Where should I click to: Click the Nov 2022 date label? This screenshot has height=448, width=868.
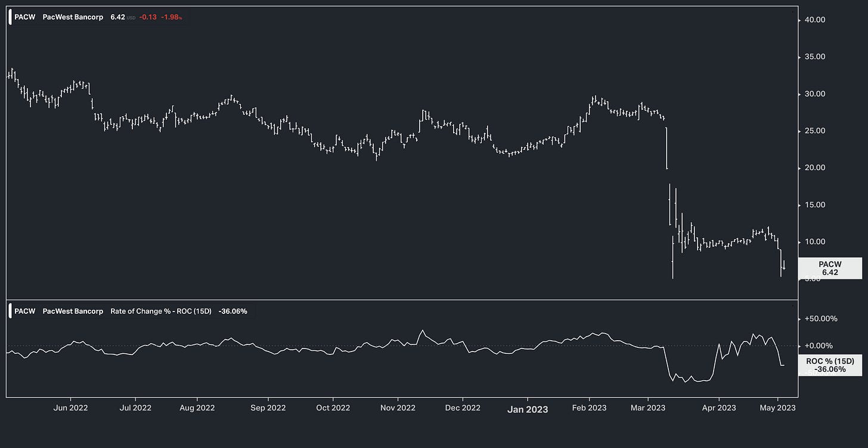pos(398,407)
